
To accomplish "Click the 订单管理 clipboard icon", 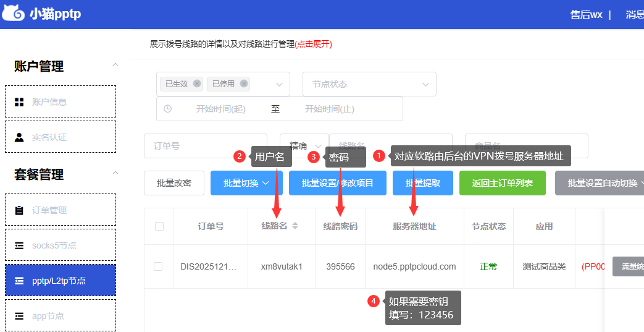I will point(19,210).
